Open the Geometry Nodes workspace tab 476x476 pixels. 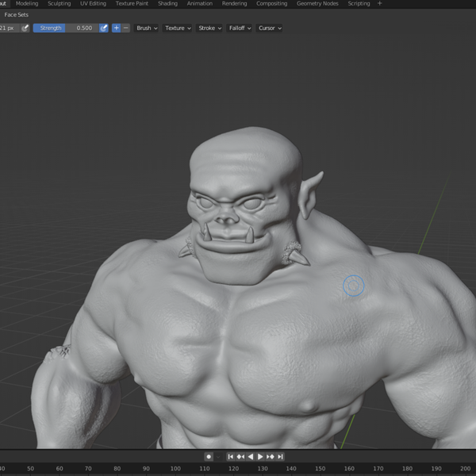pyautogui.click(x=317, y=3)
